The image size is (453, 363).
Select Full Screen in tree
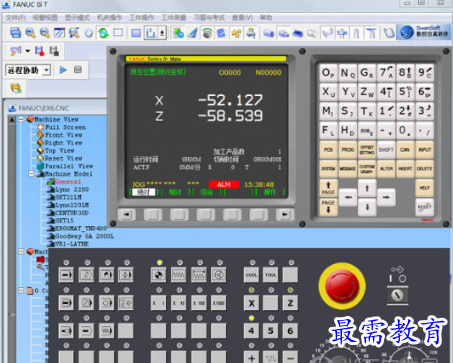pyautogui.click(x=65, y=127)
